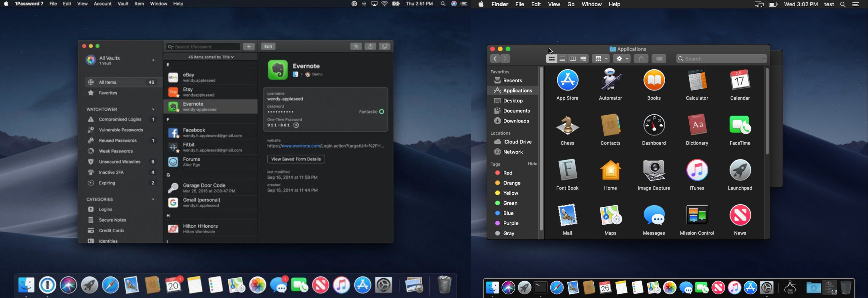Open the Go menu in the Finder menu bar
This screenshot has height=298, width=868.
click(x=571, y=4)
